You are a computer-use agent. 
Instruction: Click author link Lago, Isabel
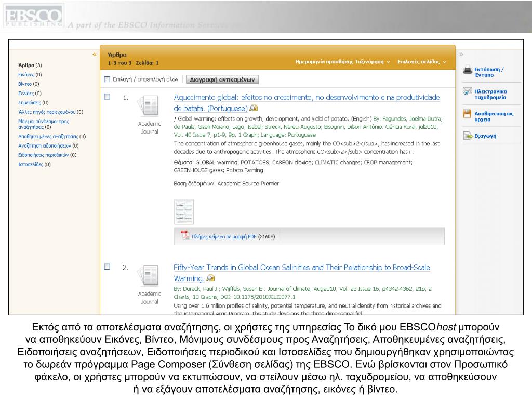click(x=247, y=127)
